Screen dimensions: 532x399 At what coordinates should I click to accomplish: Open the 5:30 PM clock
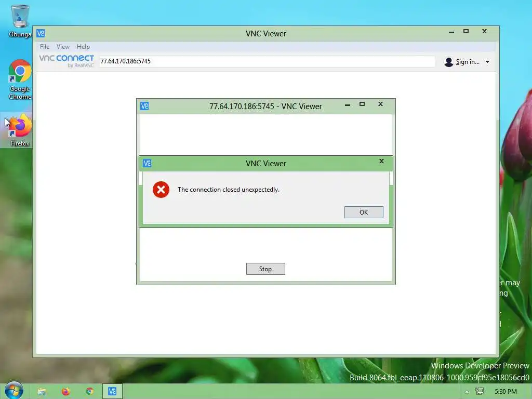506,392
